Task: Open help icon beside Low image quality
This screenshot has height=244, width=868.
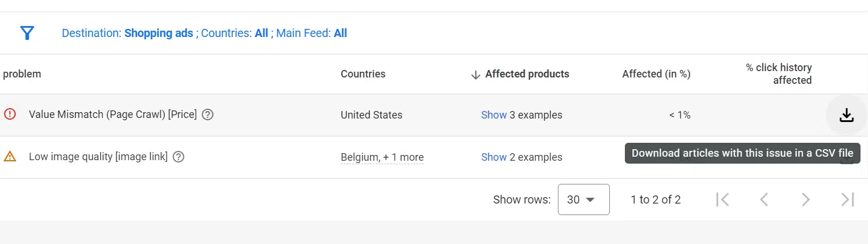Action: 178,157
